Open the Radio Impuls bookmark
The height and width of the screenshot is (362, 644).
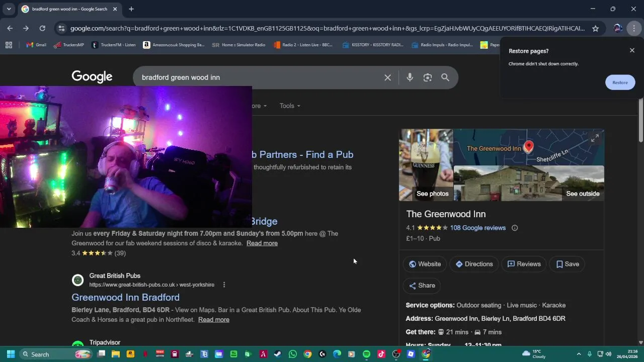click(442, 45)
